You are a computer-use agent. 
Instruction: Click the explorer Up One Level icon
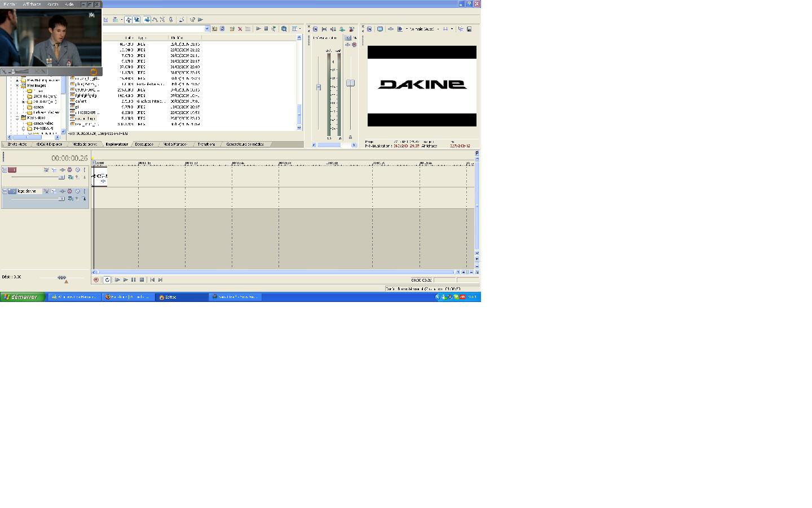(214, 29)
